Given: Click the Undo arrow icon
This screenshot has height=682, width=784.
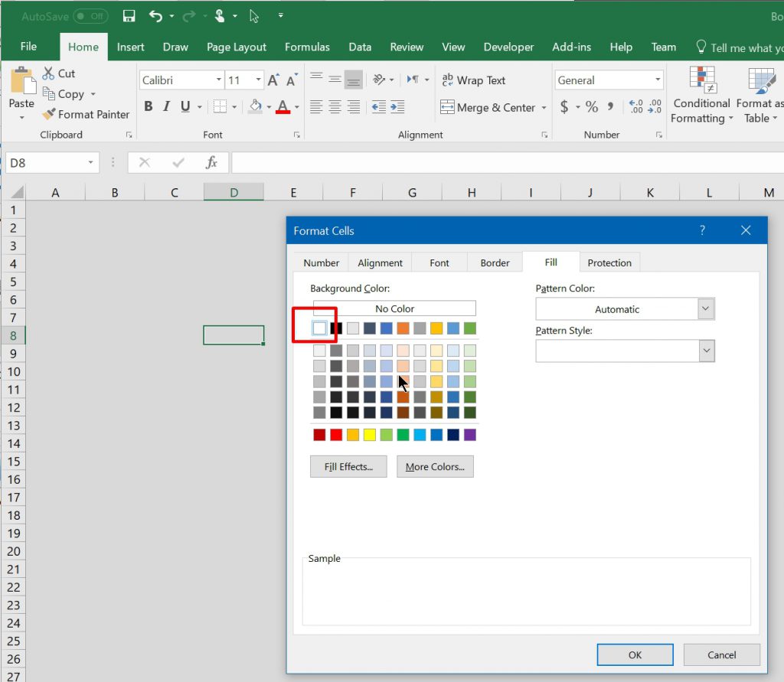Looking at the screenshot, I should tap(155, 16).
